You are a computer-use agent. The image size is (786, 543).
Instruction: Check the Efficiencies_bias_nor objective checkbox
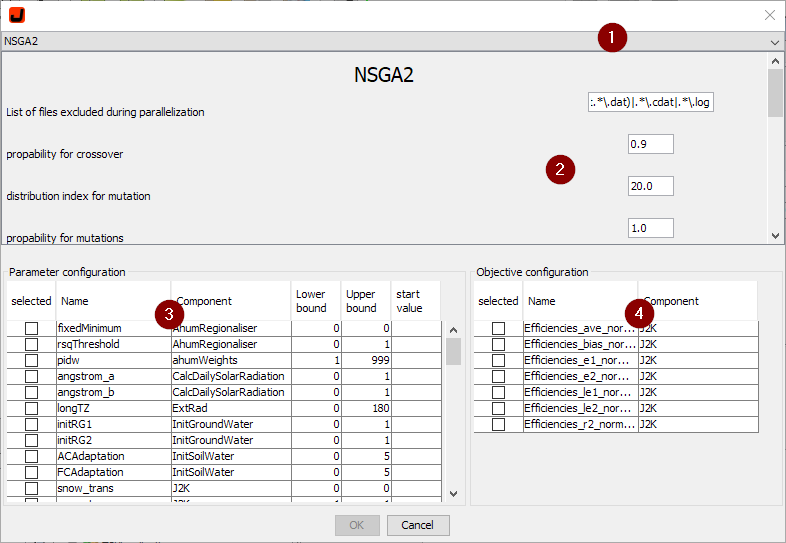click(x=498, y=344)
